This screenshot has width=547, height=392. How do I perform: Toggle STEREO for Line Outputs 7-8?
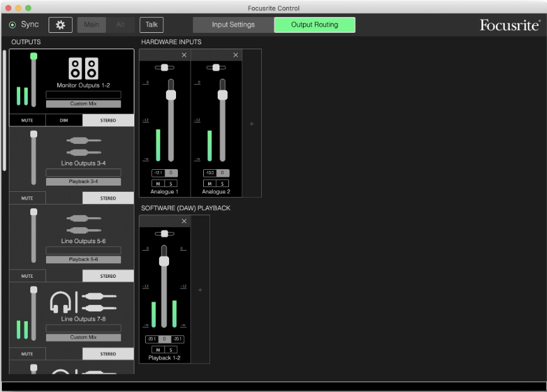click(x=108, y=353)
